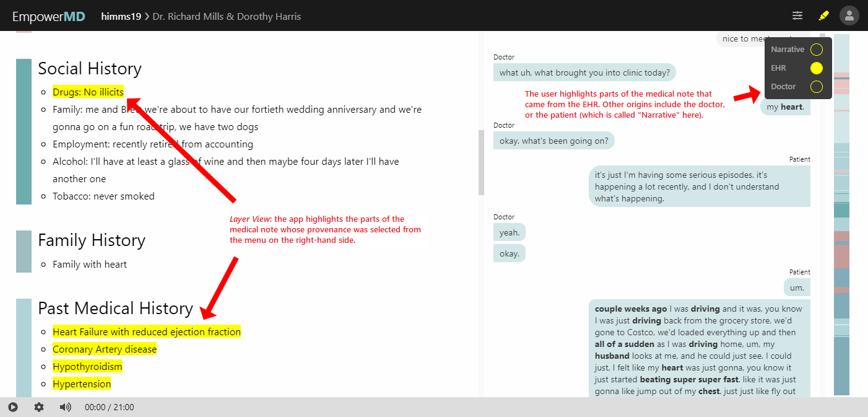Image resolution: width=868 pixels, height=417 pixels.
Task: Click the 'what brought you into clinic' bubble
Action: [584, 72]
